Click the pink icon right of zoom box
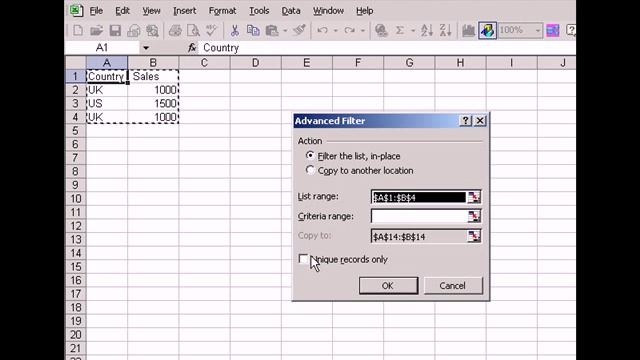Image resolution: width=640 pixels, height=360 pixels. (553, 31)
